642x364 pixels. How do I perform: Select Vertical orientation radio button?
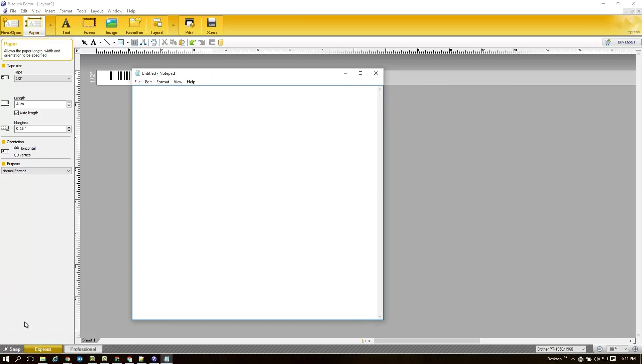[x=16, y=155]
